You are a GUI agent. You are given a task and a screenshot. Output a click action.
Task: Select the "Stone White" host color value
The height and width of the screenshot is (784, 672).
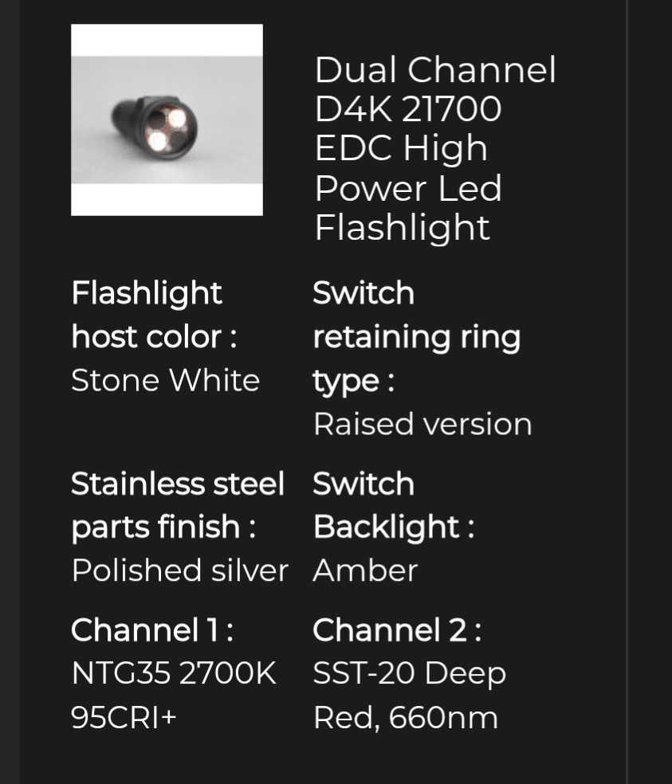pyautogui.click(x=165, y=380)
